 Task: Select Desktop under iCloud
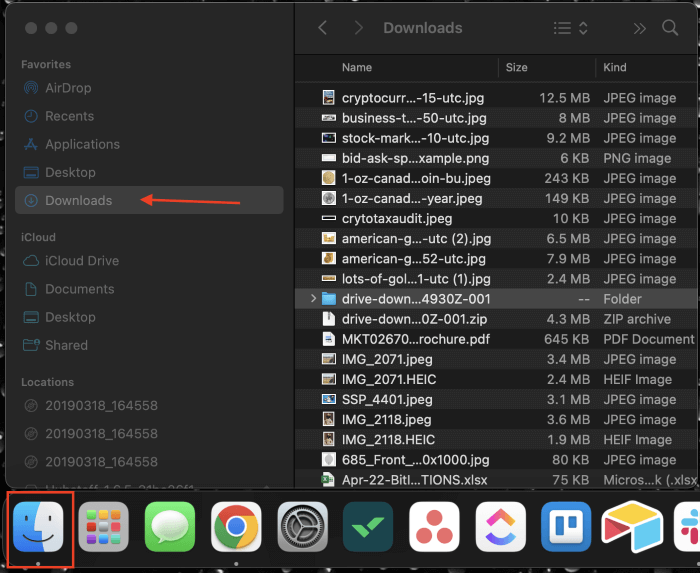coord(149,317)
